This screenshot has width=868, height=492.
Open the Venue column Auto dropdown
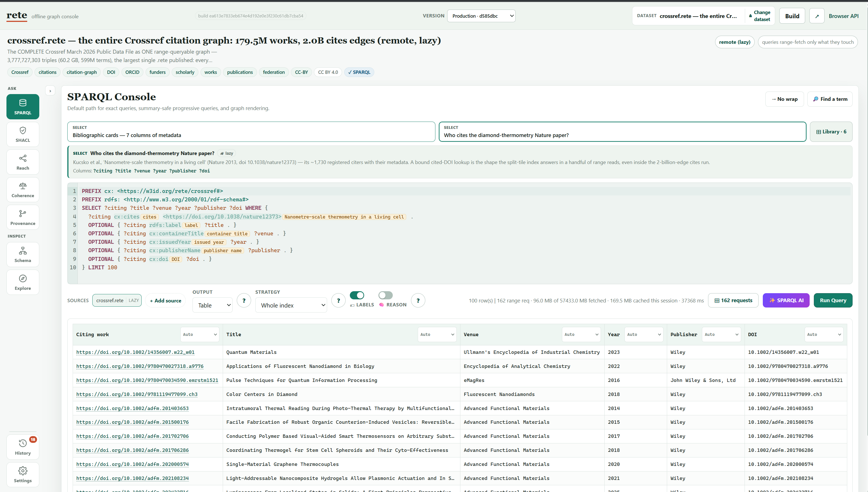581,334
